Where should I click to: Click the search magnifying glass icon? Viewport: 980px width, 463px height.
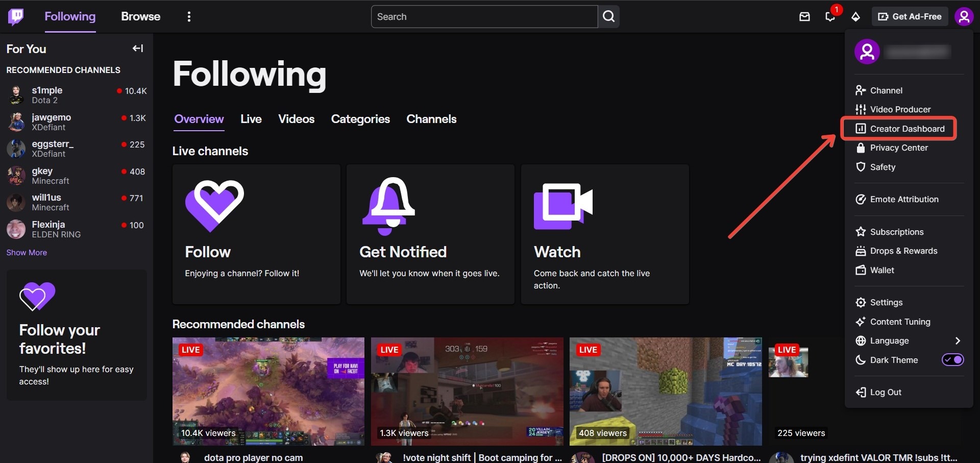[x=608, y=16]
